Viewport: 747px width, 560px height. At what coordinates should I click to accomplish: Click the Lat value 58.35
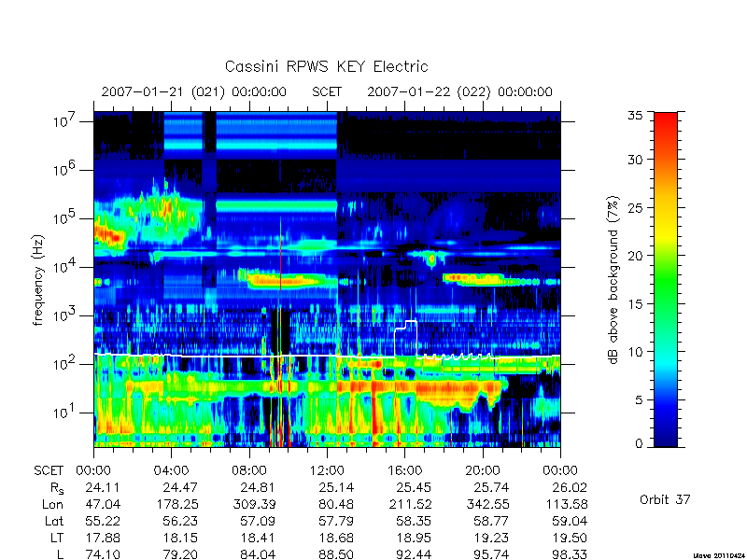pyautogui.click(x=414, y=522)
